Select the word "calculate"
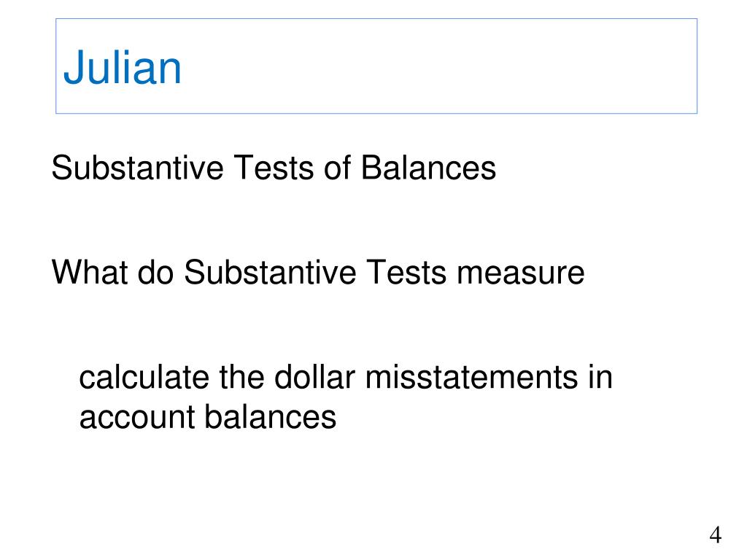The width and height of the screenshot is (747, 560). pos(144,377)
